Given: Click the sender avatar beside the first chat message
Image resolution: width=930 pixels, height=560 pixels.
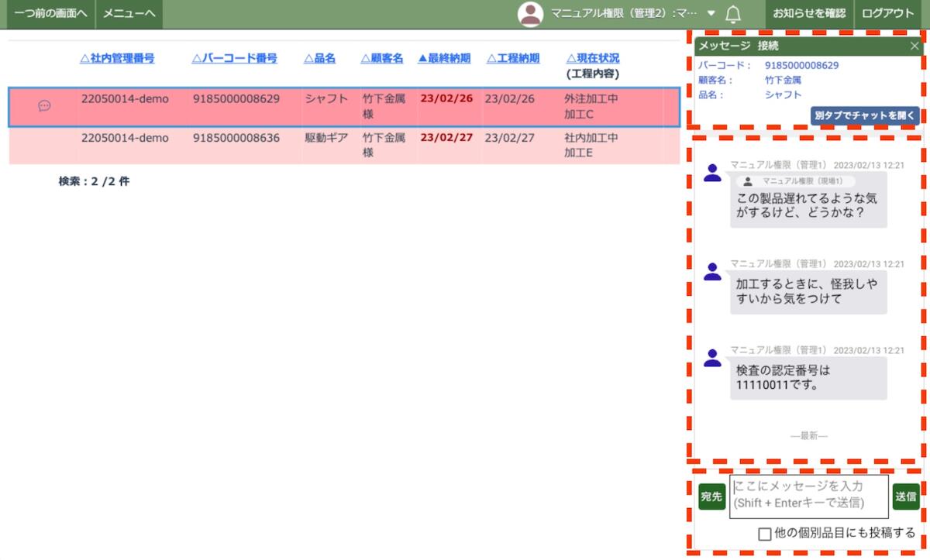Looking at the screenshot, I should tap(712, 173).
